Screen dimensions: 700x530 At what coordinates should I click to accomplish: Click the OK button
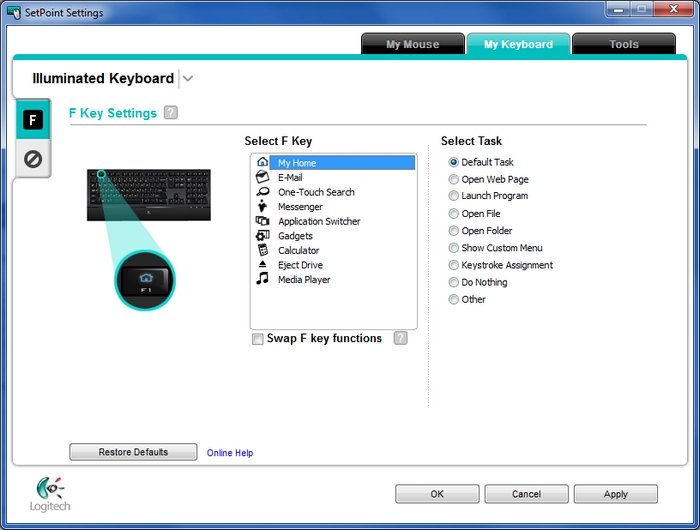(x=437, y=494)
